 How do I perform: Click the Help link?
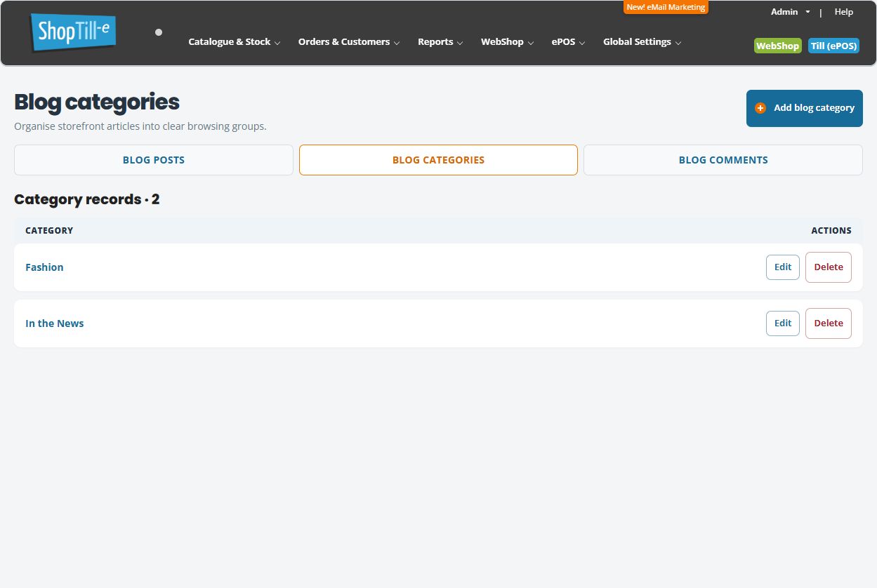coord(844,12)
